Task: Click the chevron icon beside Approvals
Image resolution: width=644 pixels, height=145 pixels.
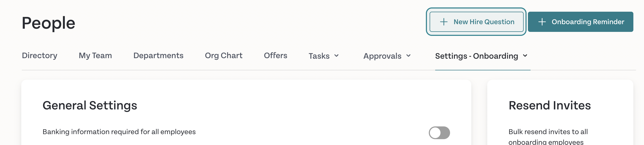Action: pos(408,56)
